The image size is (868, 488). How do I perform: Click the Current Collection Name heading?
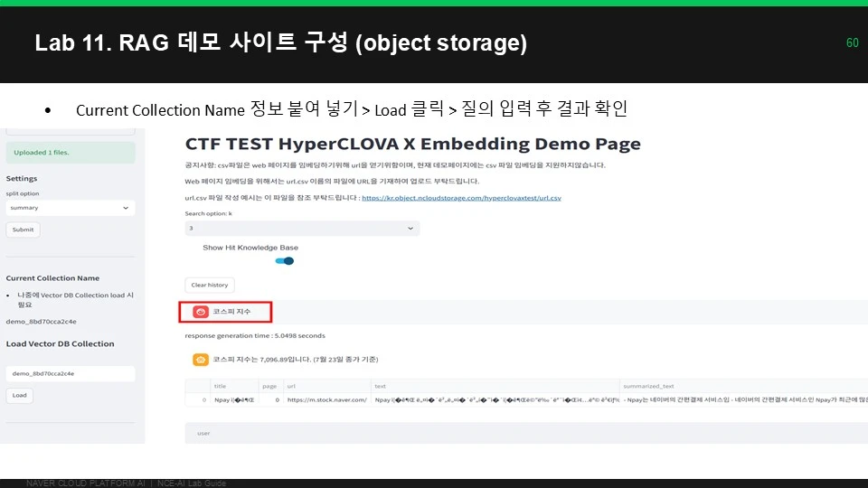pyautogui.click(x=52, y=278)
